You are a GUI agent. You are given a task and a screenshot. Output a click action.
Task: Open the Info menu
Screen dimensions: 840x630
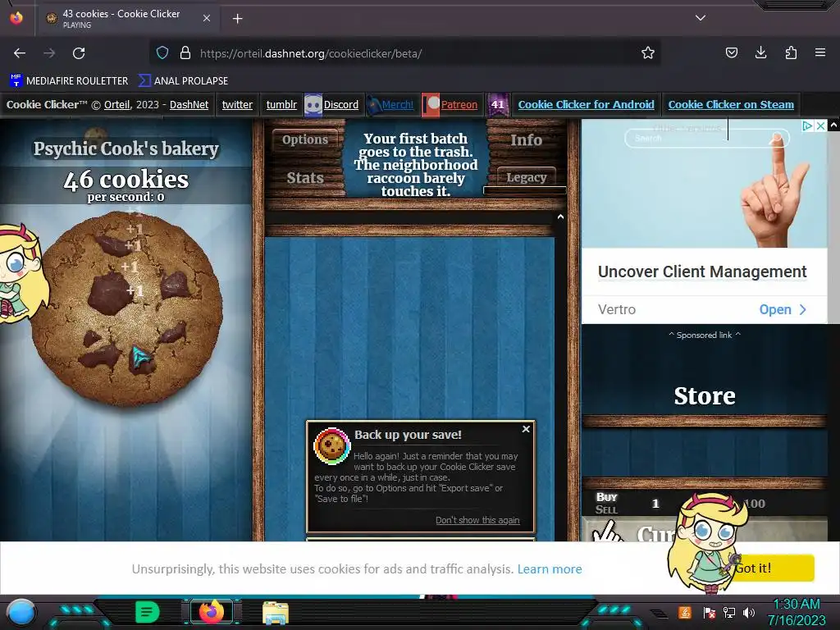tap(526, 139)
